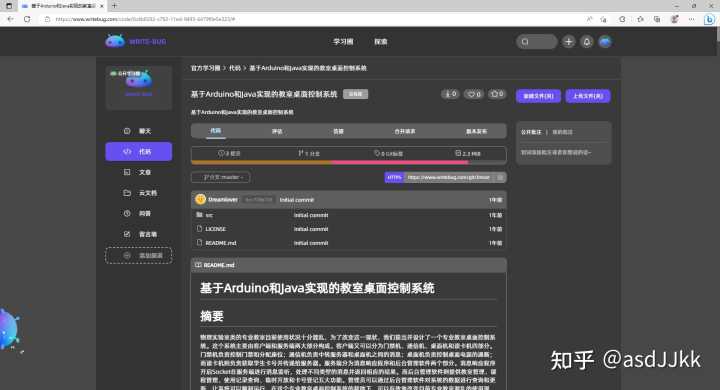The height and width of the screenshot is (390, 720).
Task: Go to 学习圈 in top navigation
Action: point(343,42)
